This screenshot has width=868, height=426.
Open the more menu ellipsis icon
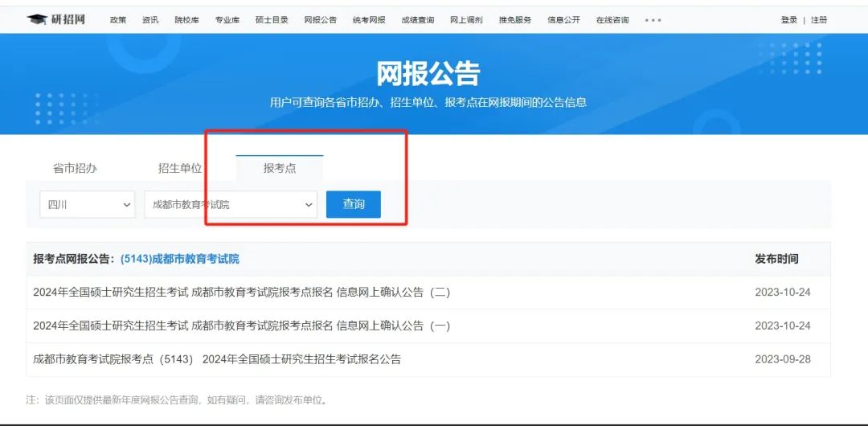[x=653, y=20]
